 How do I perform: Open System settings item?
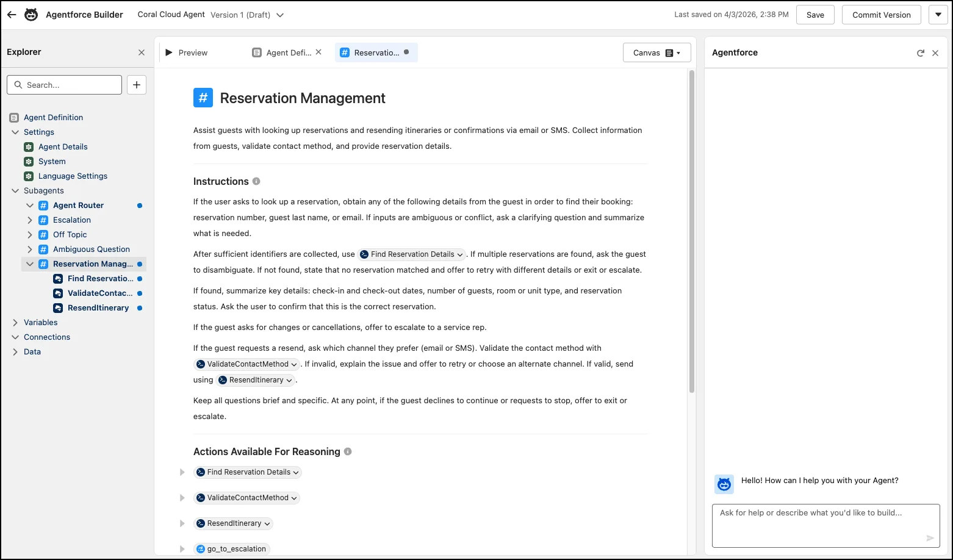coord(52,161)
